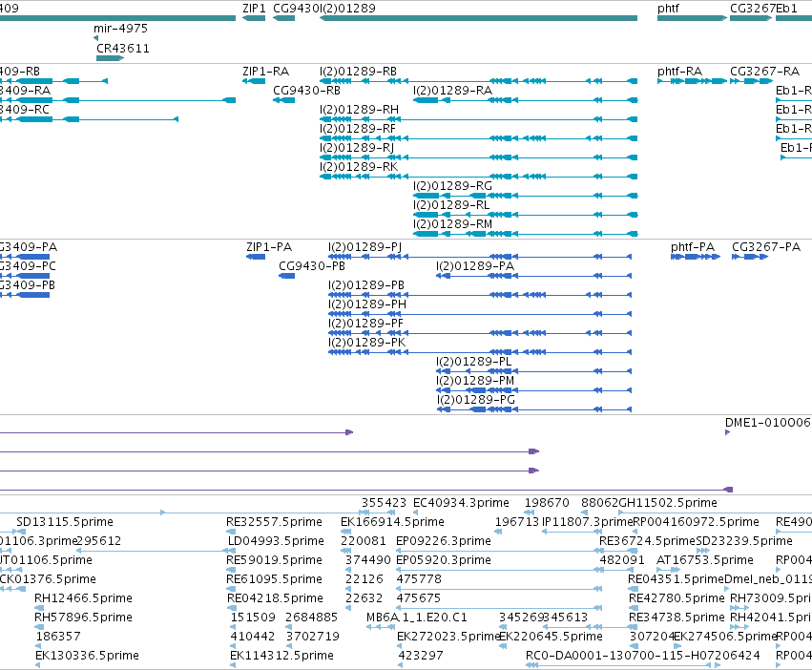Viewport: 812px width, 670px height.
Task: Click EST RH12466.5prime label
Action: pyautogui.click(x=83, y=599)
